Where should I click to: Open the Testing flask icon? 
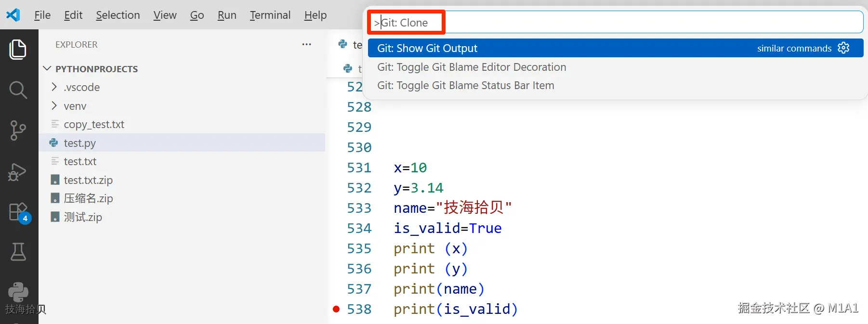click(18, 251)
